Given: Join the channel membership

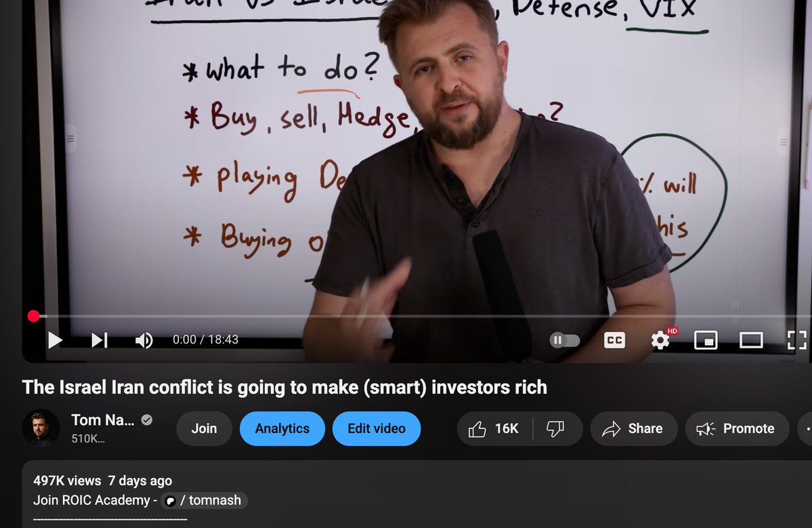Looking at the screenshot, I should tap(204, 428).
